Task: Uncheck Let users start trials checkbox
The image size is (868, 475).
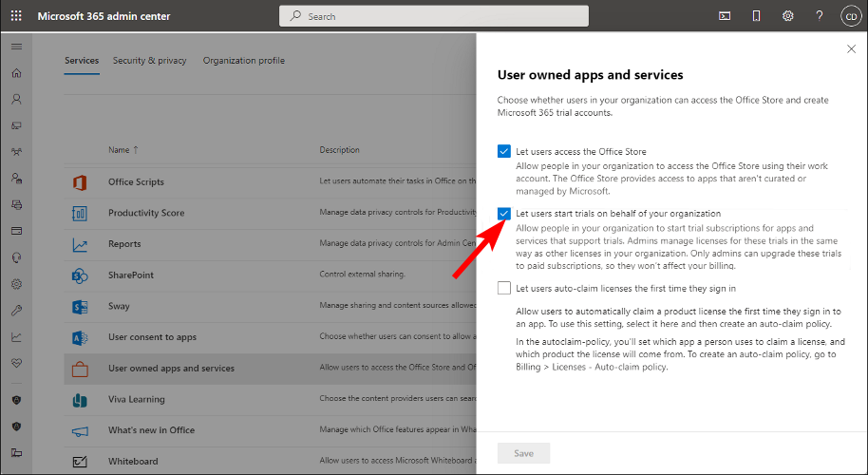Action: pos(503,214)
